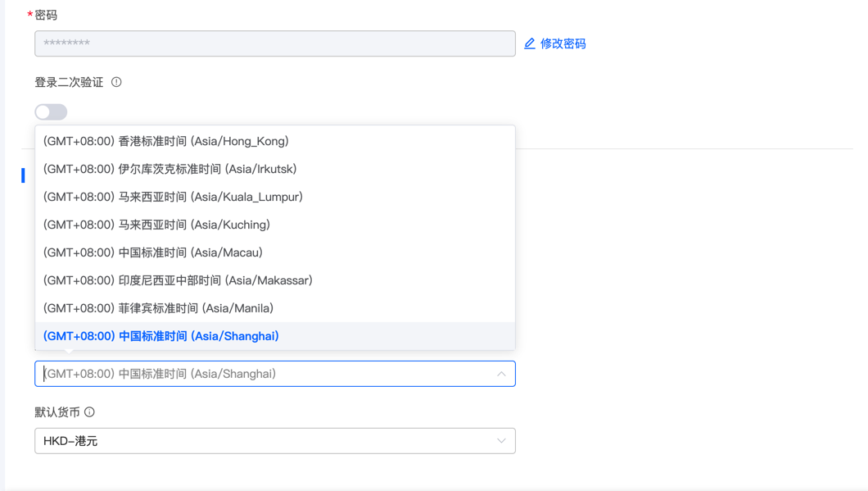
Task: Collapse the timezone list with the up chevron
Action: 501,374
